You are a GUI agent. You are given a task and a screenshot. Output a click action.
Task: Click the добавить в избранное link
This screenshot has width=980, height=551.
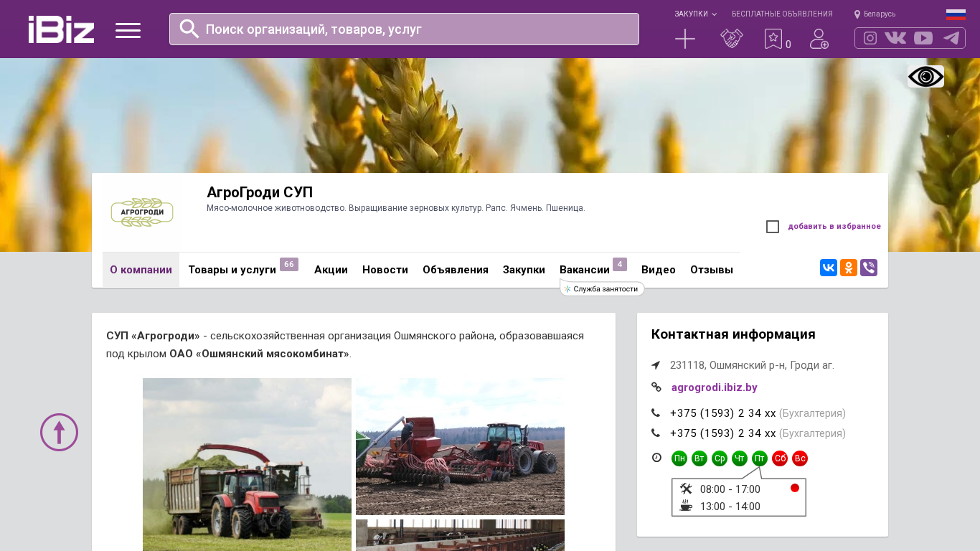[834, 227]
